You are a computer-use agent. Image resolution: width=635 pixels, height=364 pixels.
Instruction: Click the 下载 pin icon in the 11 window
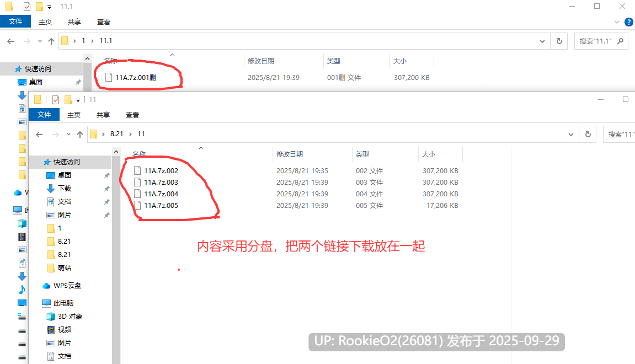tap(106, 189)
